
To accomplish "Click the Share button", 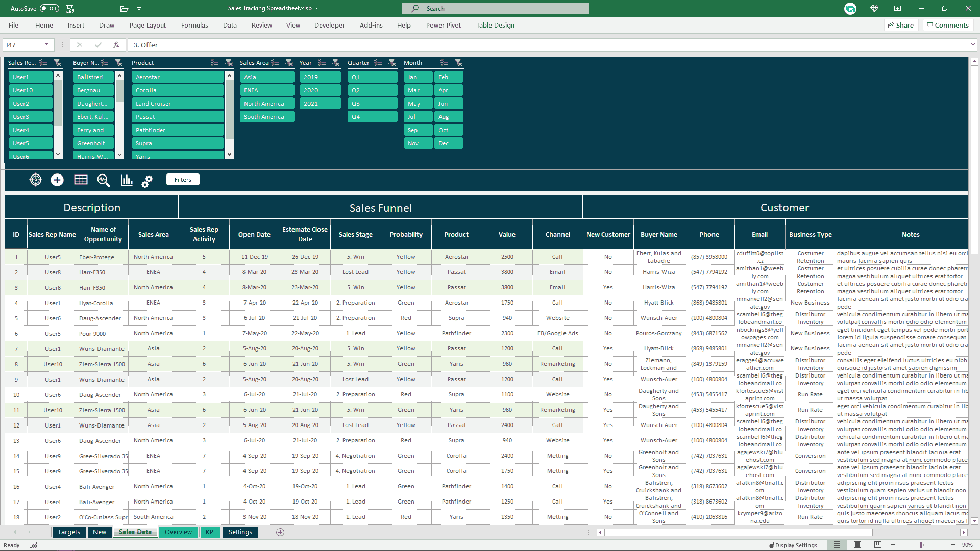I will point(901,25).
